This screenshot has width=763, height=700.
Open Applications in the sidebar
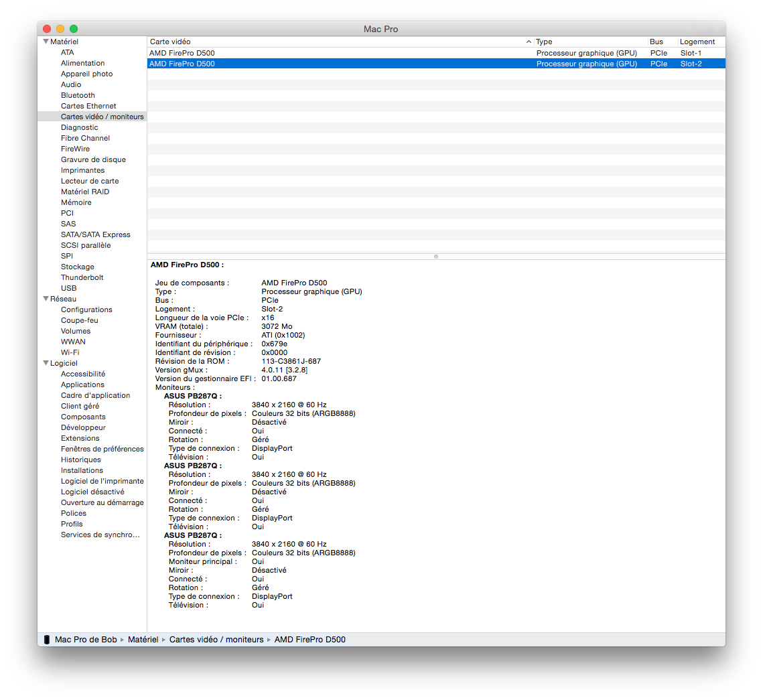point(82,384)
